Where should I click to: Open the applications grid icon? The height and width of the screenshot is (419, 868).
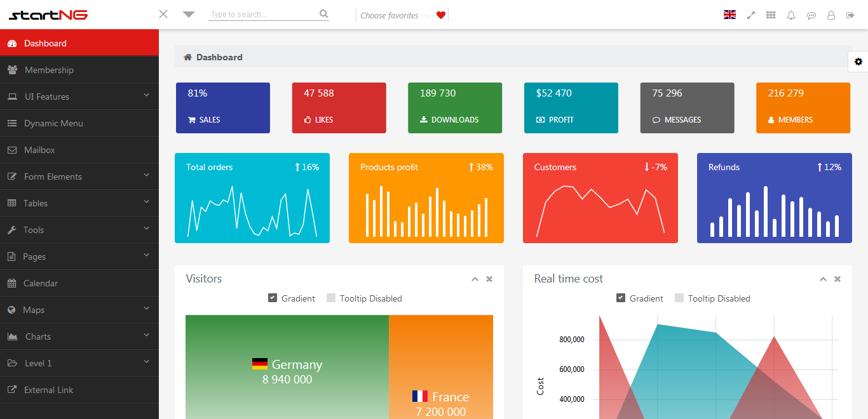tap(771, 15)
